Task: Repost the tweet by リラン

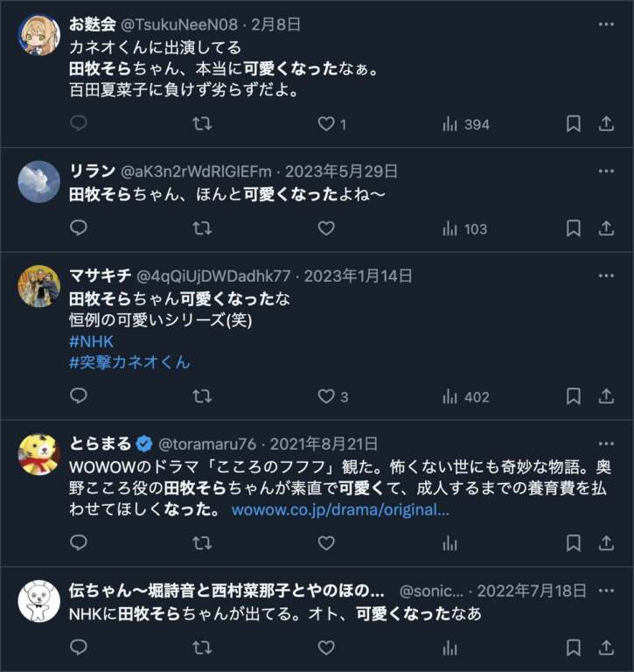Action: point(202,228)
